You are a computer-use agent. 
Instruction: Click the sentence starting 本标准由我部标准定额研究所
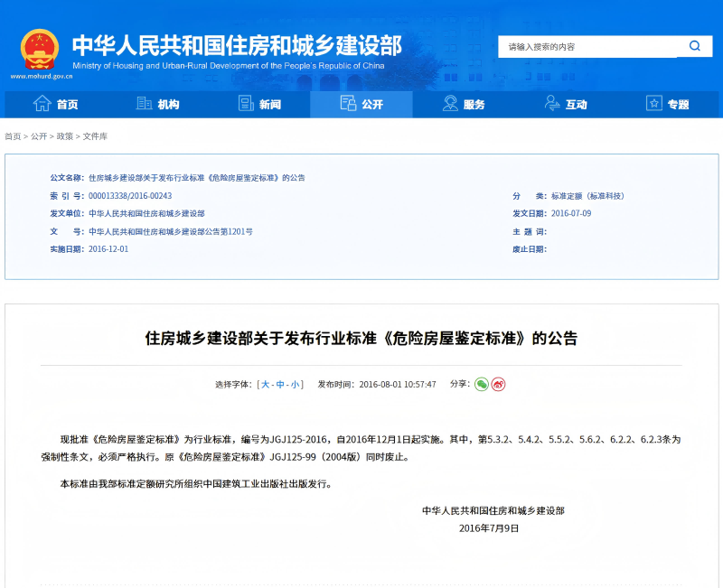click(x=196, y=484)
